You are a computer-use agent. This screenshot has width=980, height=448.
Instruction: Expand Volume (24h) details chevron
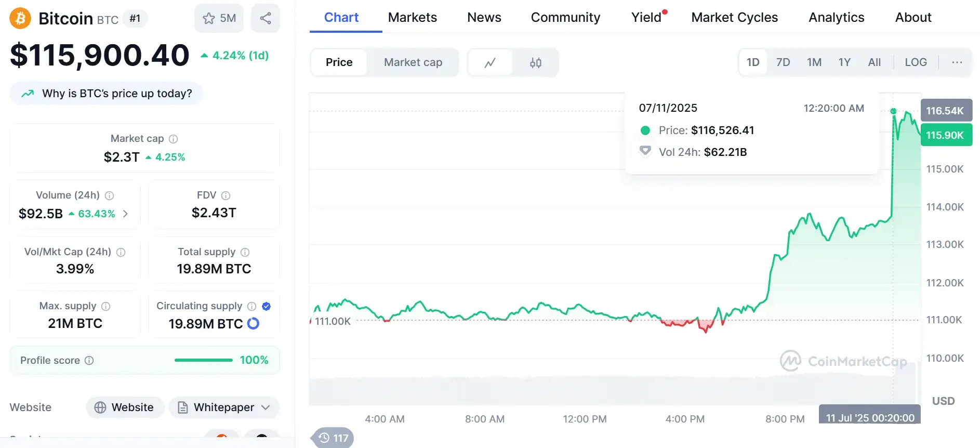[125, 214]
